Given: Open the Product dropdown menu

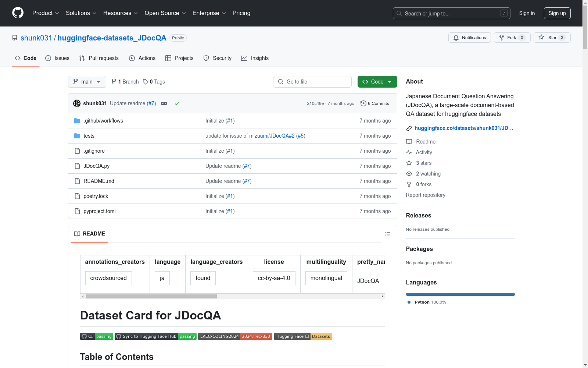Looking at the screenshot, I should pyautogui.click(x=46, y=13).
